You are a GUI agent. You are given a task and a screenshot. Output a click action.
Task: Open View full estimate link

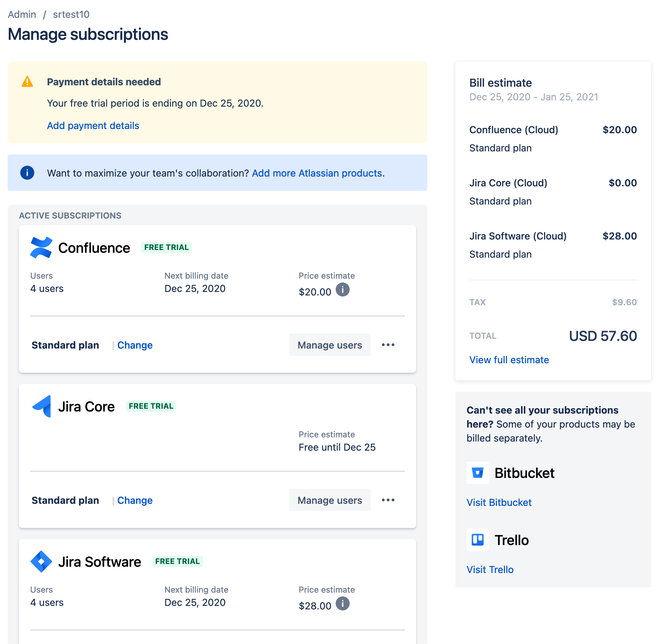click(509, 360)
